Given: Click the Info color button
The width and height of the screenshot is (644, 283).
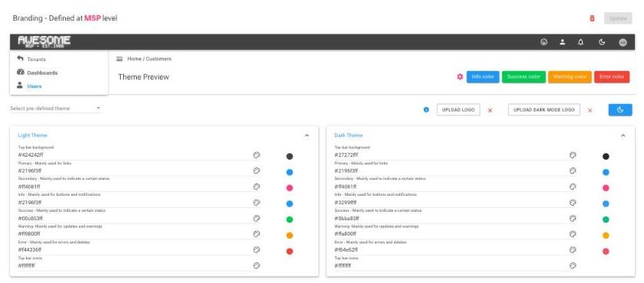Looking at the screenshot, I should [483, 76].
